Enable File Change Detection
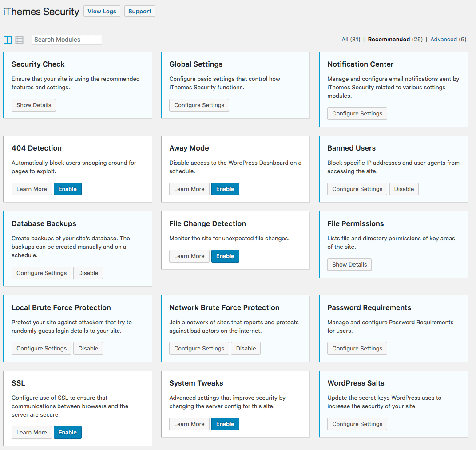476x450 pixels. point(225,256)
